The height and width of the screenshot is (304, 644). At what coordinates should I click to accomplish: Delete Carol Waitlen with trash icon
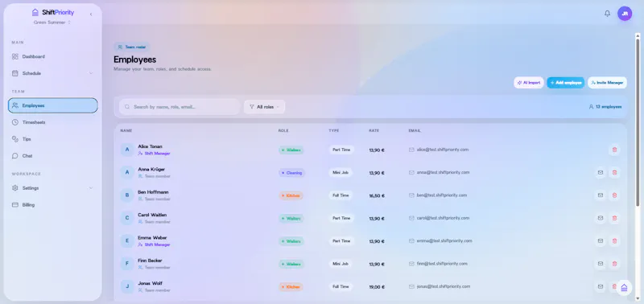pos(614,218)
